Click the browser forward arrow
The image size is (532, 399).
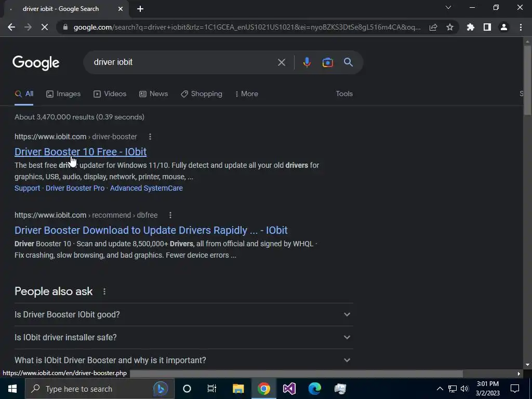coord(28,27)
